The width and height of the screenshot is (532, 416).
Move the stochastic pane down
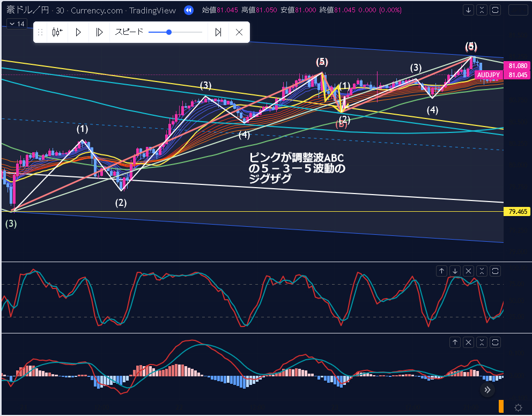[x=455, y=271]
